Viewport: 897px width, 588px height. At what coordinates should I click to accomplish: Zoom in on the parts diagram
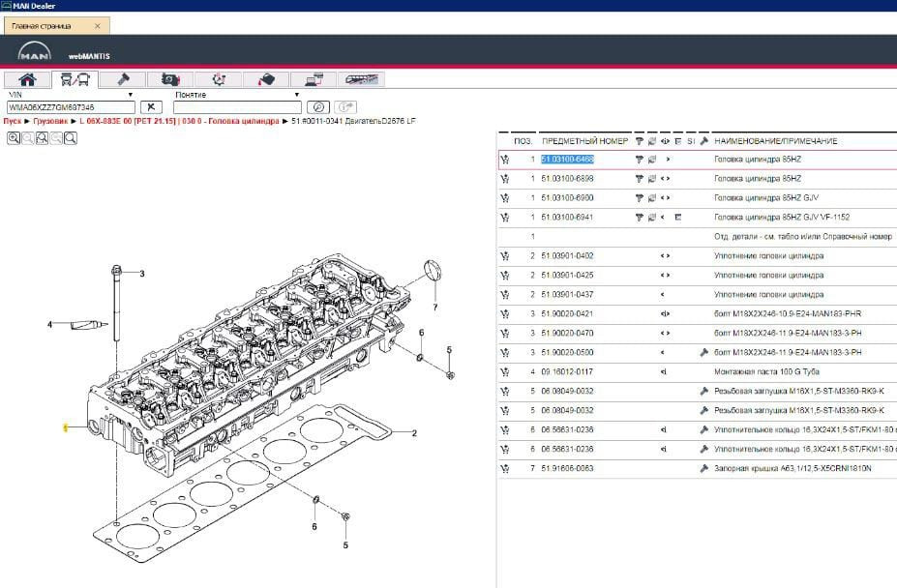pyautogui.click(x=14, y=138)
